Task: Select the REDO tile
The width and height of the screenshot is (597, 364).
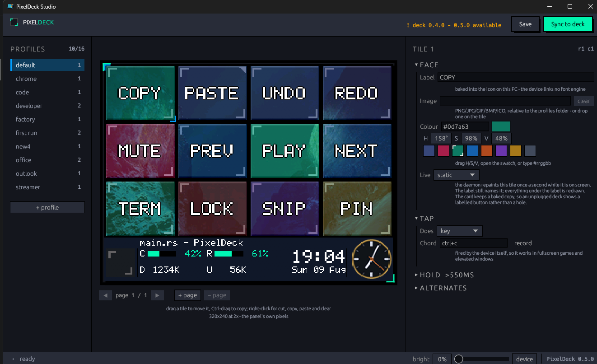Action: click(x=357, y=93)
